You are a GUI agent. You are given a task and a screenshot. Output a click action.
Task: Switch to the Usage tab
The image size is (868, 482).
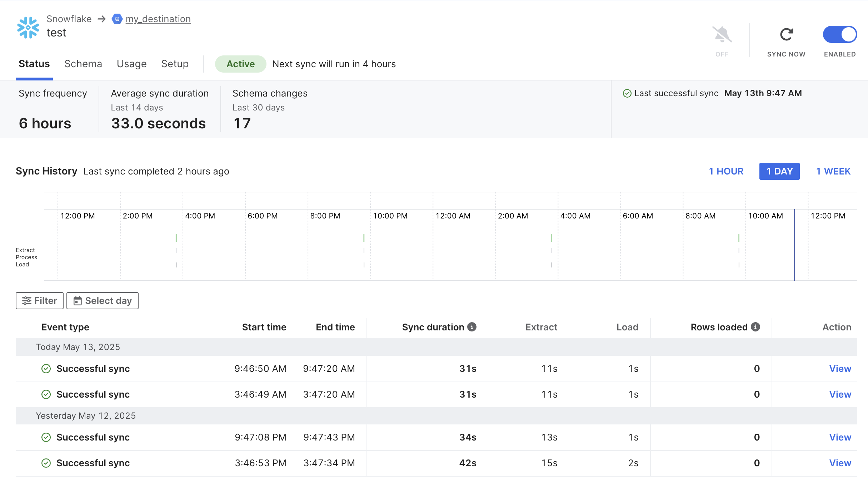tap(131, 64)
